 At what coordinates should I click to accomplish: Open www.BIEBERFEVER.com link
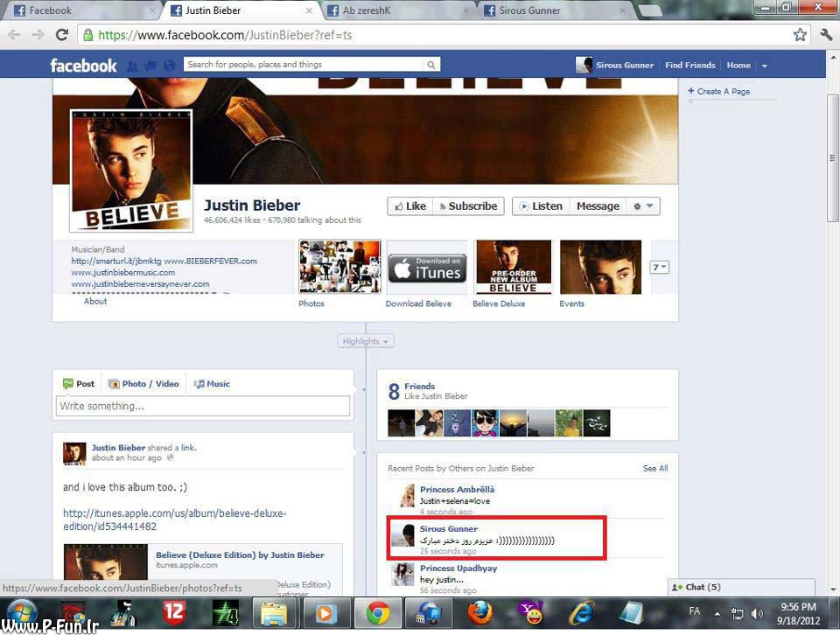point(211,261)
